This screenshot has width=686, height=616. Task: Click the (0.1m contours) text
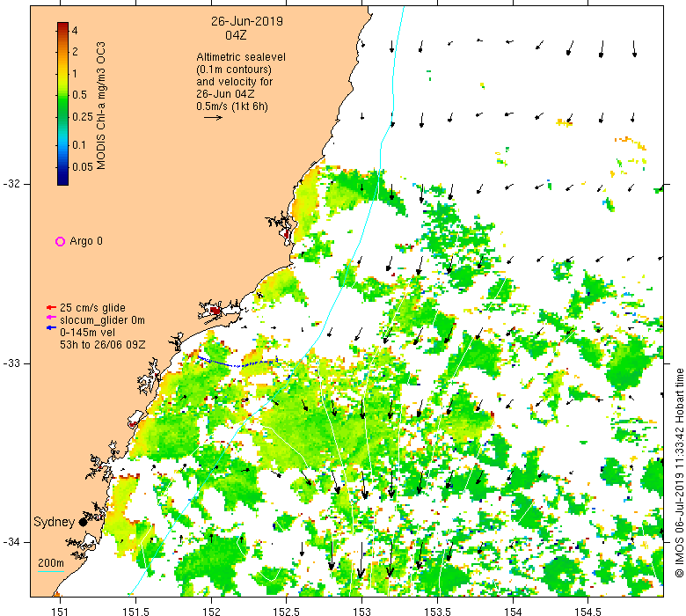pyautogui.click(x=234, y=70)
